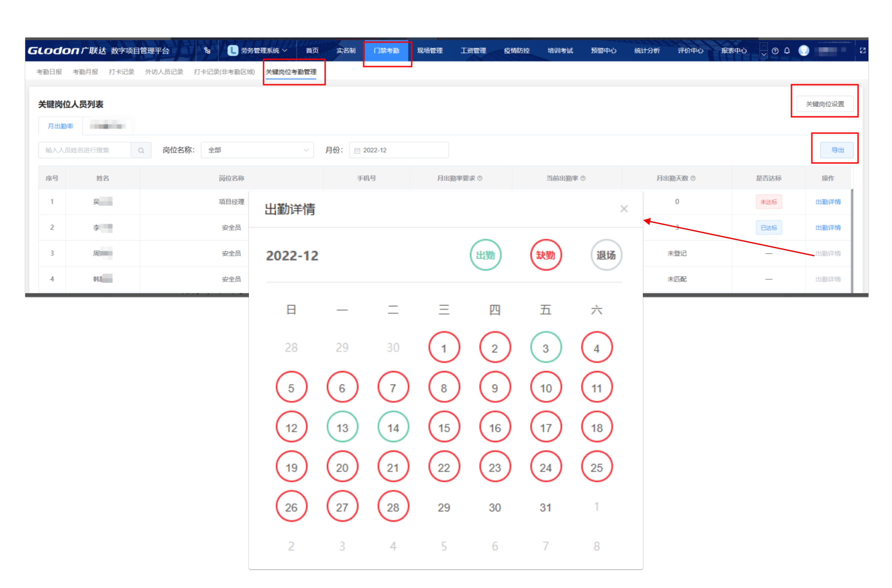Toggle fullscreen with the expand icon
Image resolution: width=892 pixels, height=588 pixels.
tap(862, 50)
